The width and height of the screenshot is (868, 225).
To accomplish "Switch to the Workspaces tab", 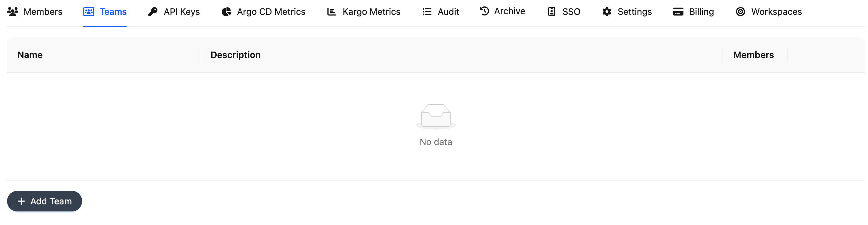I will tap(769, 12).
